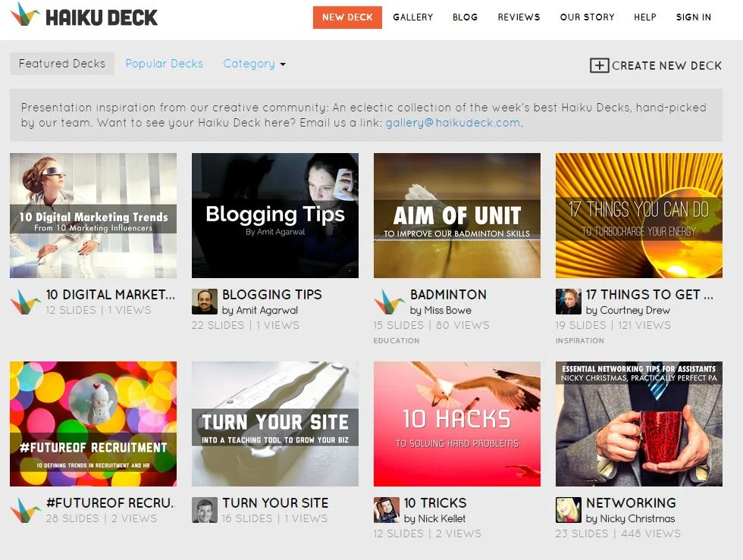The width and height of the screenshot is (743, 560).
Task: Switch to the Popular Decks tab
Action: [164, 64]
